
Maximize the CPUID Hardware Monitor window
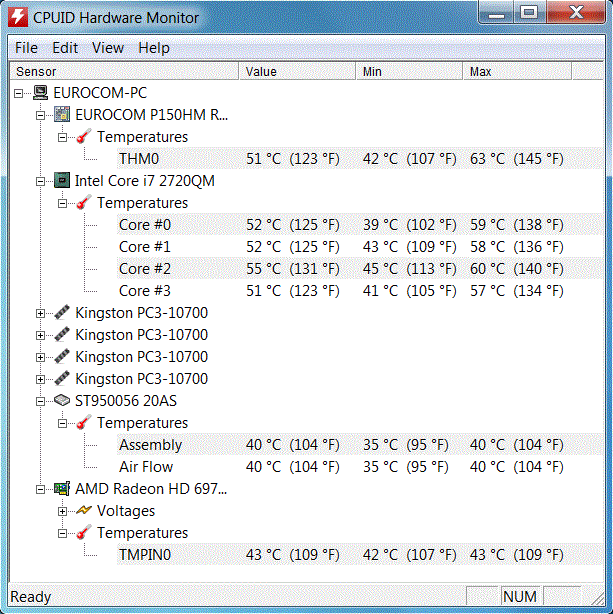coord(529,13)
